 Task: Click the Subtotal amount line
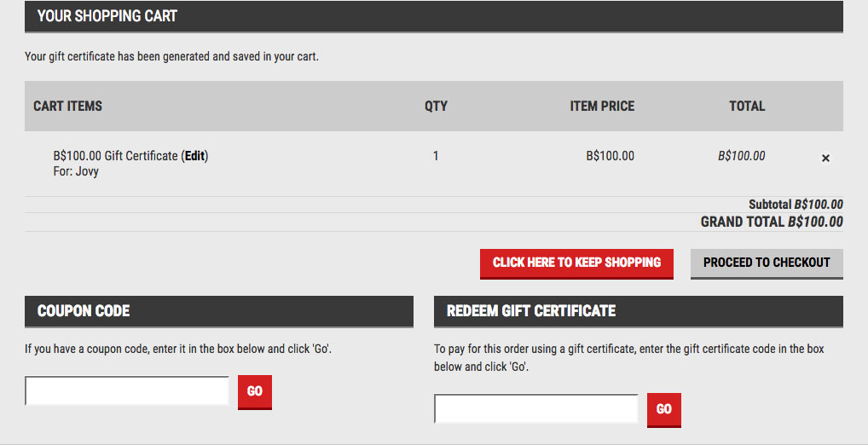(x=796, y=205)
